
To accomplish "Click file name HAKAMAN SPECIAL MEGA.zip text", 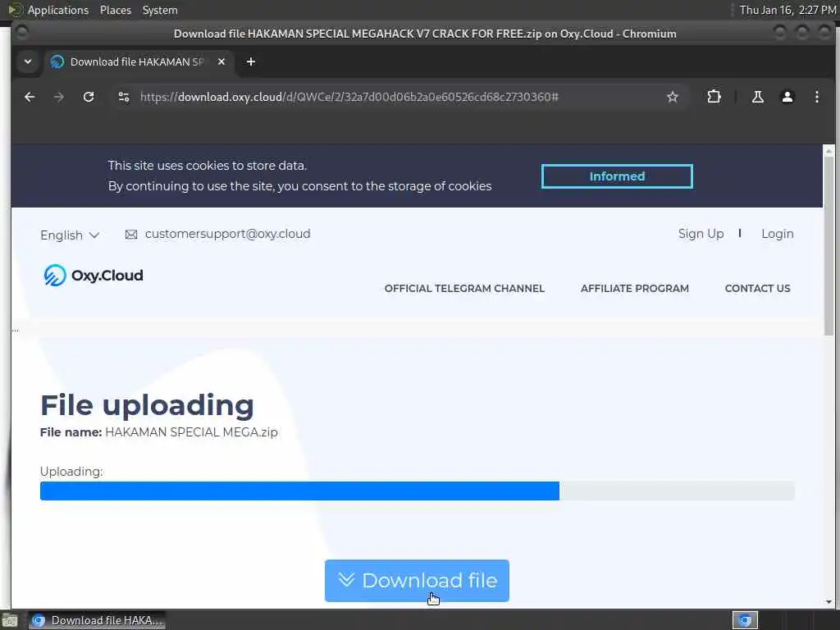I will click(x=191, y=432).
